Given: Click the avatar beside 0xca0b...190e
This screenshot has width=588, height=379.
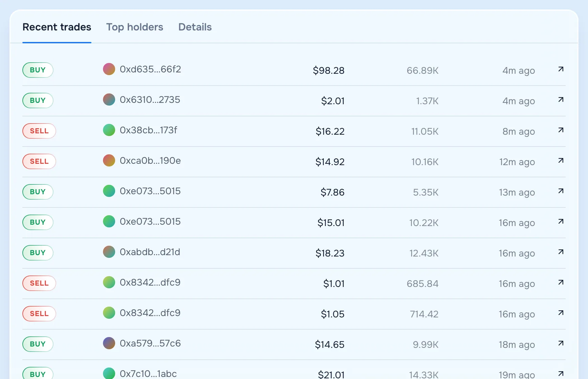Looking at the screenshot, I should (x=109, y=160).
